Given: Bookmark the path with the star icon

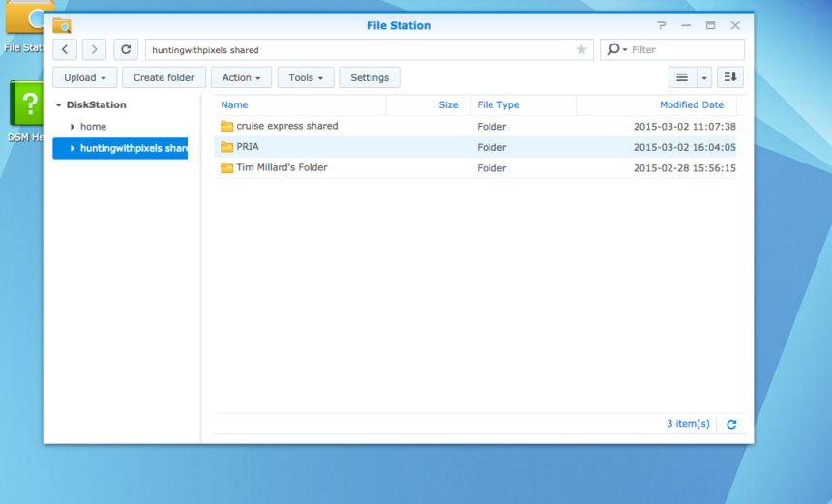Looking at the screenshot, I should [x=581, y=49].
